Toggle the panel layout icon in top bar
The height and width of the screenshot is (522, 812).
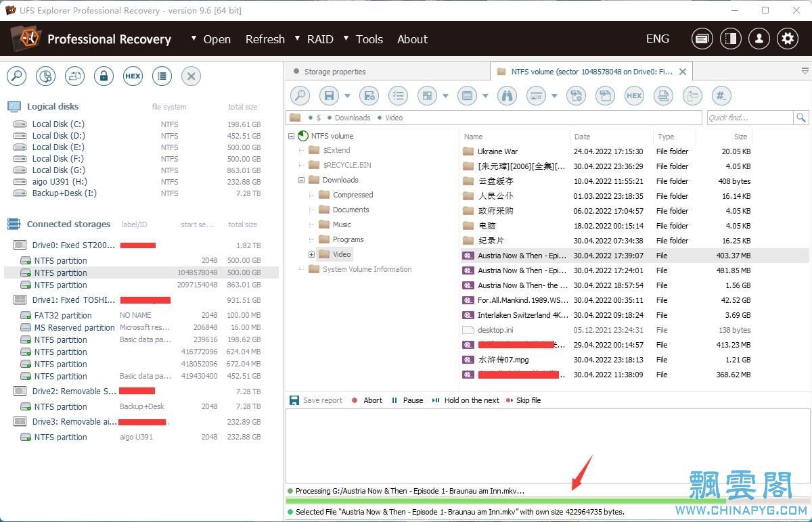click(731, 39)
